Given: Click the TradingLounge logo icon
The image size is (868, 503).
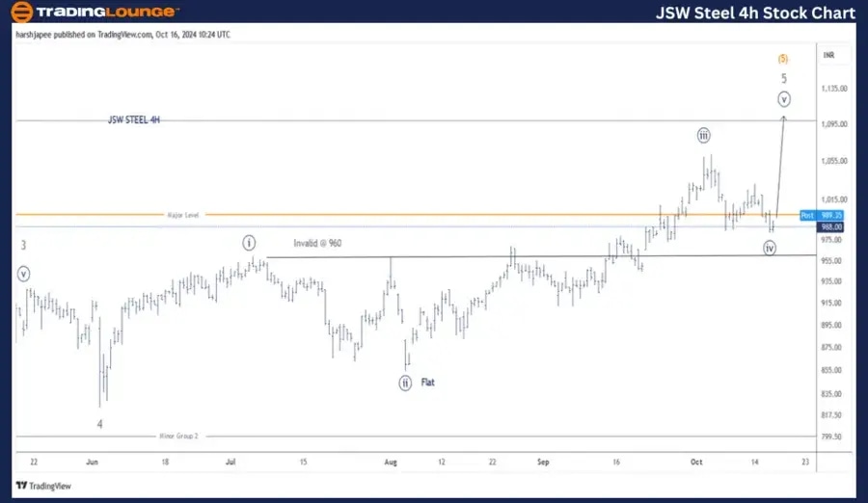Looking at the screenshot, I should (x=22, y=12).
